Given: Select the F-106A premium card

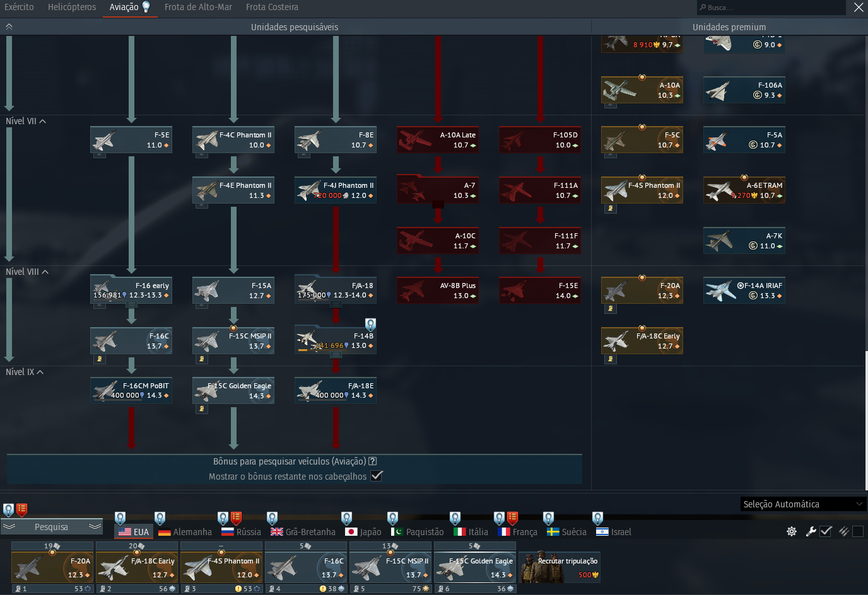Looking at the screenshot, I should 744,90.
